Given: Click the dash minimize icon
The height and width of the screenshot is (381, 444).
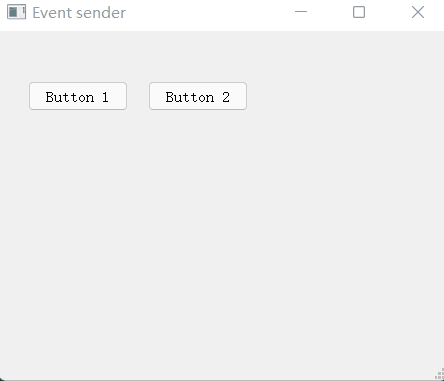Looking at the screenshot, I should (301, 12).
